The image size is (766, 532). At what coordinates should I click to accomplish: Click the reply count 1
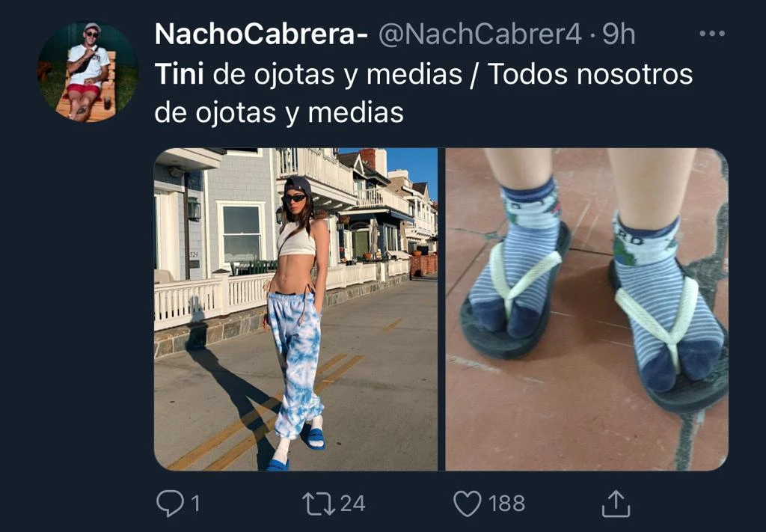tap(195, 504)
